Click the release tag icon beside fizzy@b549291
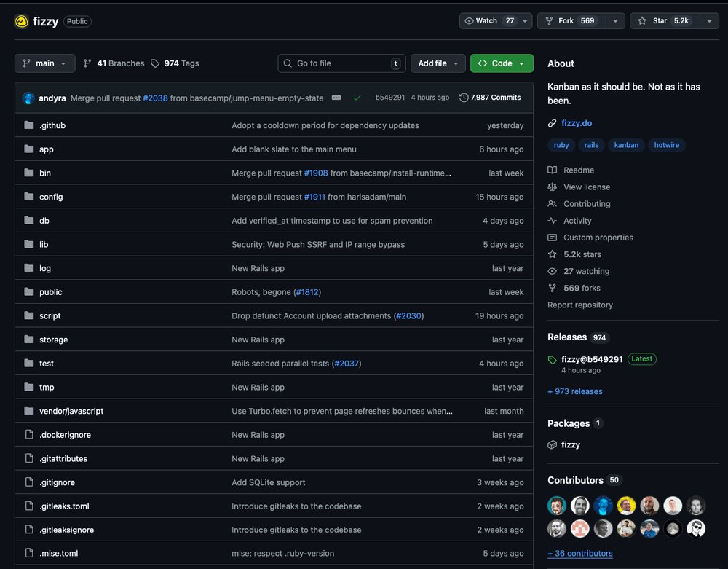This screenshot has height=569, width=728. point(552,359)
